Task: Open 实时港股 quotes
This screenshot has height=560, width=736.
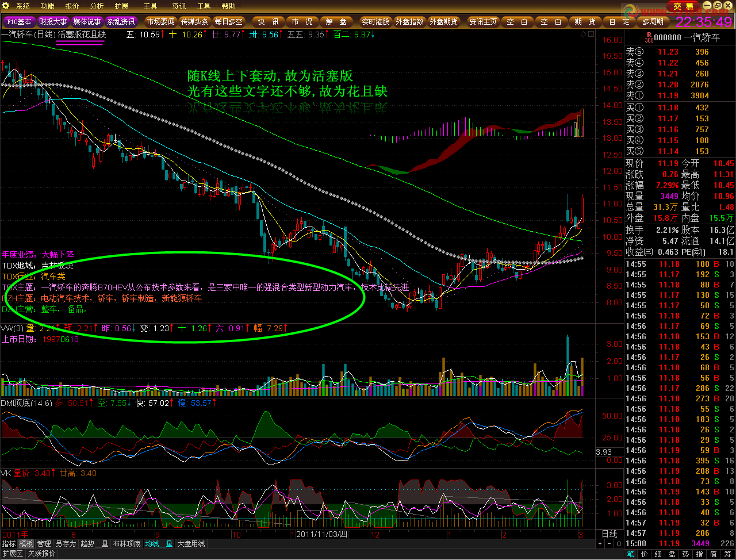Action: tap(375, 22)
